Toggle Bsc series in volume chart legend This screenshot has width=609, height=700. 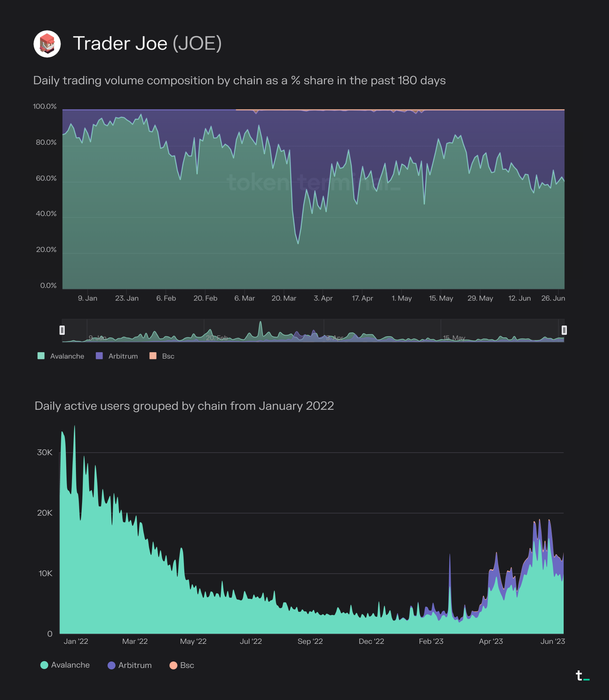[162, 356]
